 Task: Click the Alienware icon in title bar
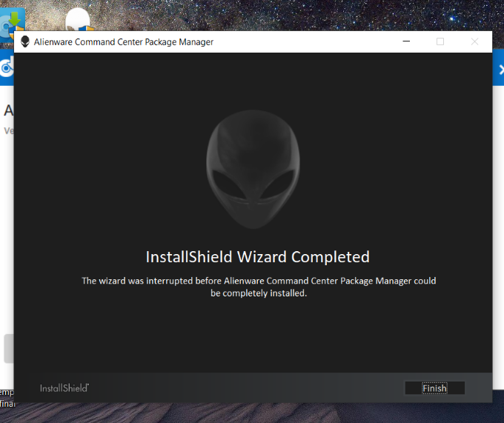click(24, 42)
